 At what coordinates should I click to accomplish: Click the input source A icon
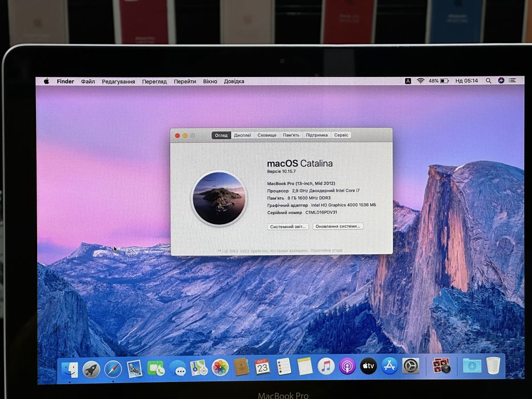(x=408, y=81)
